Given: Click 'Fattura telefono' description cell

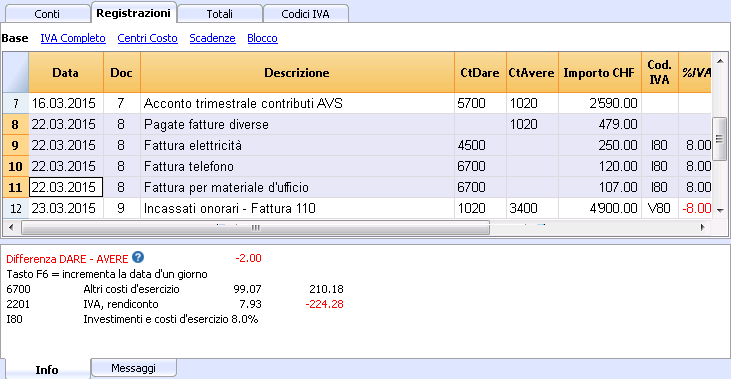Looking at the screenshot, I should pos(297,166).
